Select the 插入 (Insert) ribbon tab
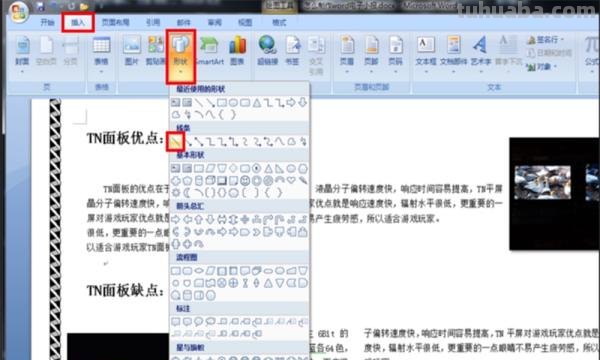 tap(78, 23)
